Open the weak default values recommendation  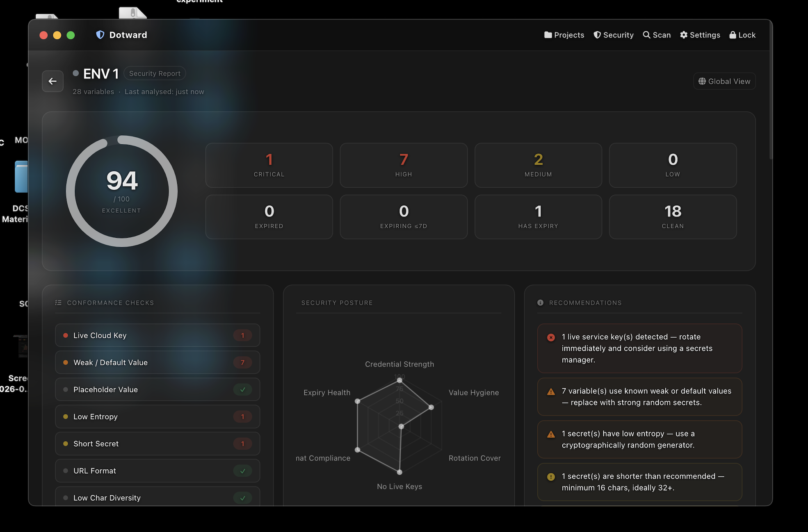[x=639, y=396]
